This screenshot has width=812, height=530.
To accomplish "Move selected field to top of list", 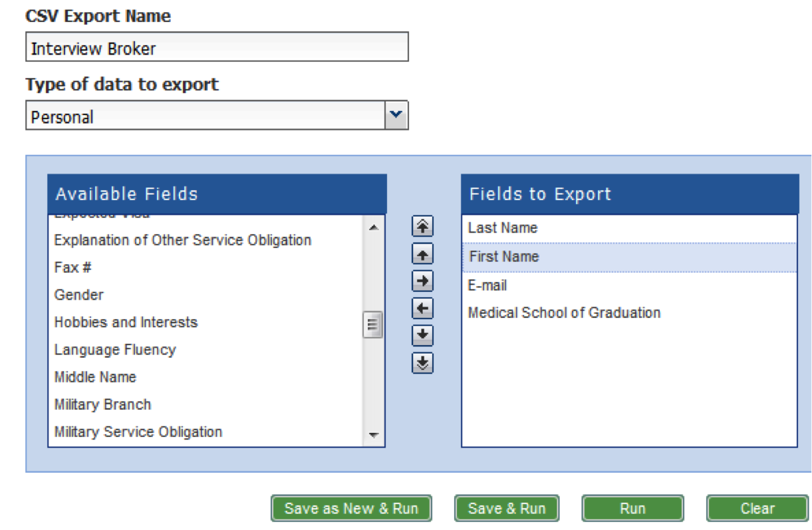I will 422,227.
